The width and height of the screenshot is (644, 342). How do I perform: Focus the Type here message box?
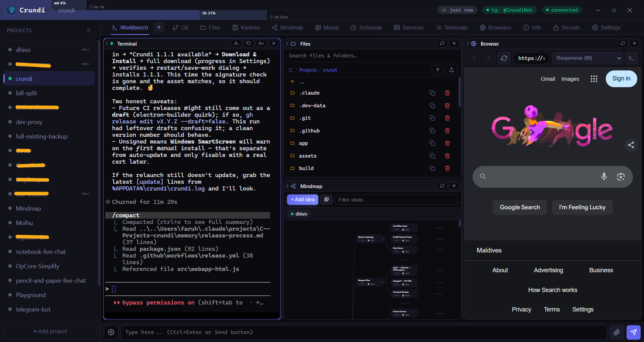[x=364, y=332]
